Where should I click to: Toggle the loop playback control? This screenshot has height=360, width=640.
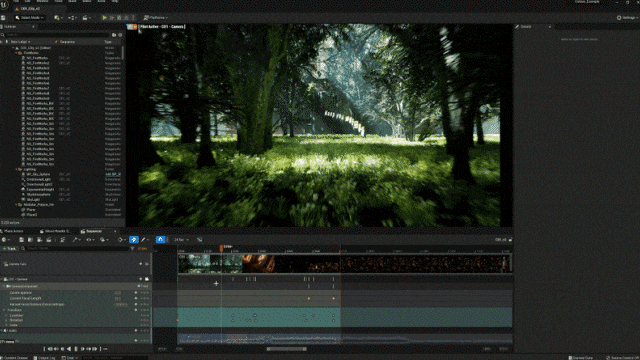[105, 349]
